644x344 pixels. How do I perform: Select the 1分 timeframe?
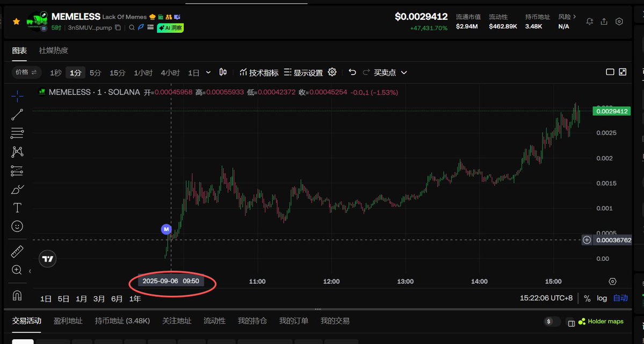pyautogui.click(x=76, y=72)
